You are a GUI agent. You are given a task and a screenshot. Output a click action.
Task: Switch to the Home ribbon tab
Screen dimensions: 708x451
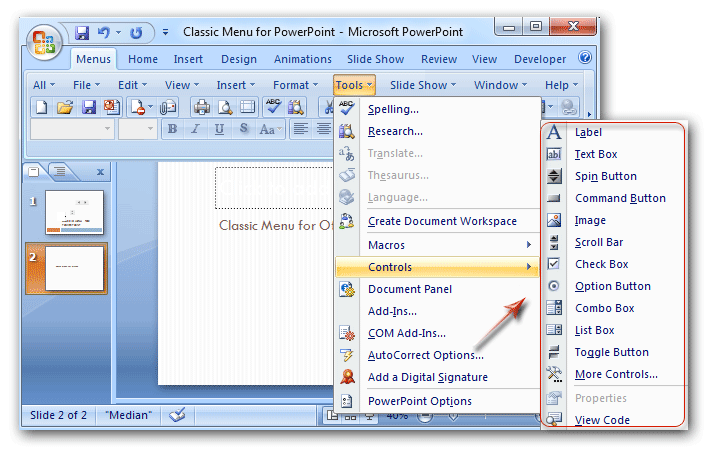[x=143, y=59]
